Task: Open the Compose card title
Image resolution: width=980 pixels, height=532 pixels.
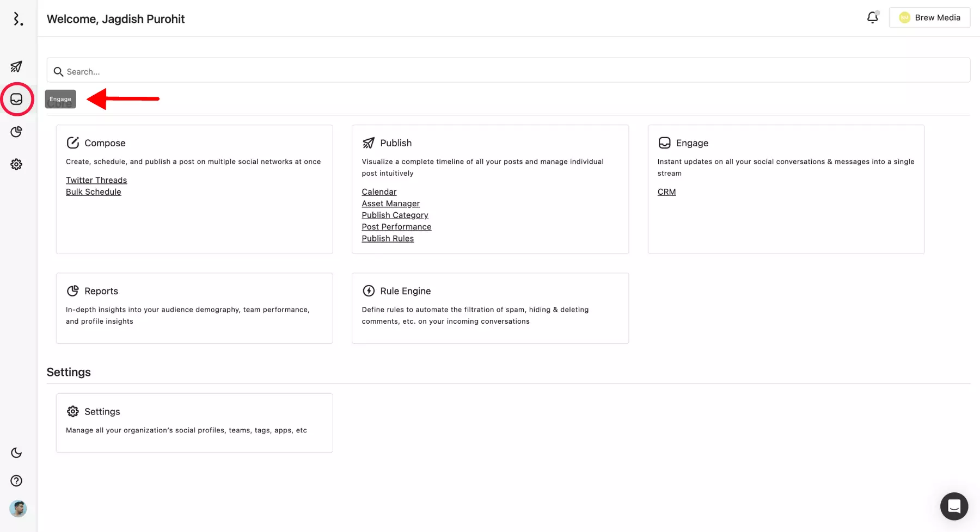Action: (105, 143)
